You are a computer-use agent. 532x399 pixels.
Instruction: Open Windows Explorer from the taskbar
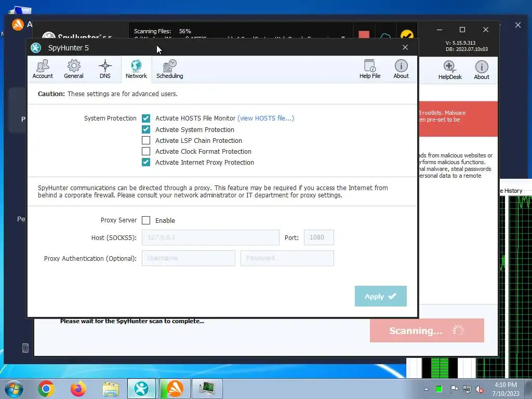(111, 389)
